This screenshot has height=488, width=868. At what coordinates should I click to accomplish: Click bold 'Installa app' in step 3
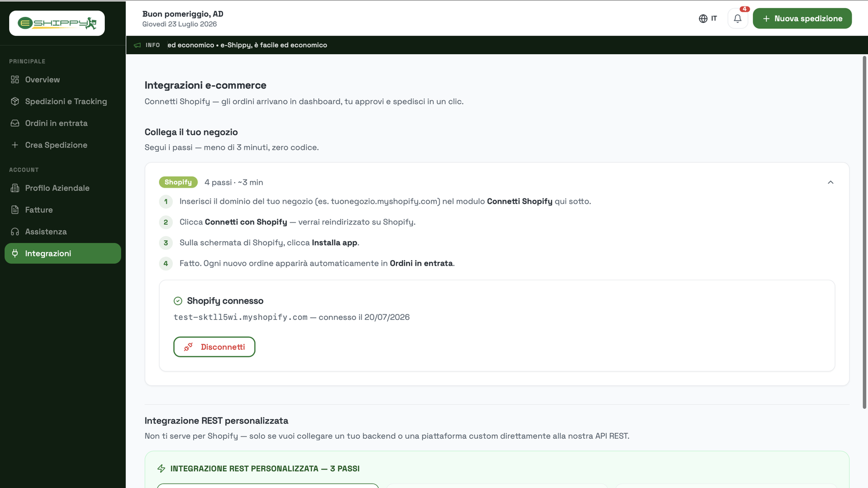pyautogui.click(x=335, y=243)
